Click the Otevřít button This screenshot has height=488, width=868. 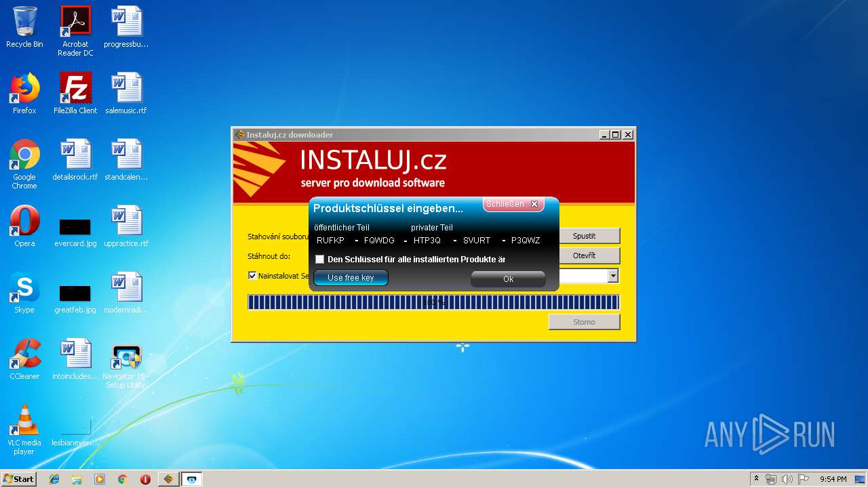coord(584,256)
